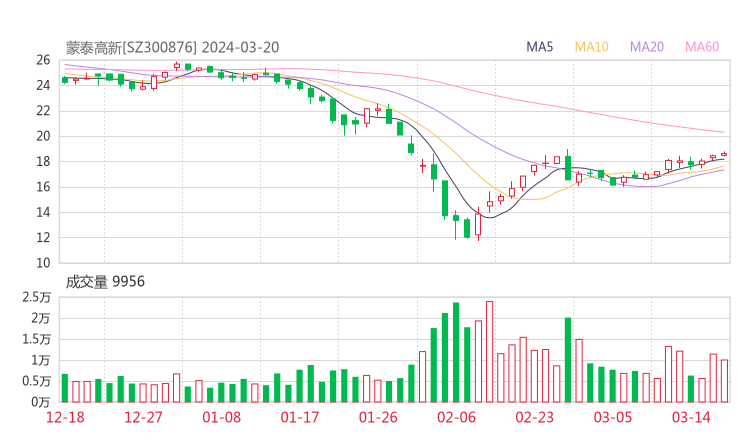Click the 03-05 date axis label
Screen dimensions: 740x440
coord(613,417)
